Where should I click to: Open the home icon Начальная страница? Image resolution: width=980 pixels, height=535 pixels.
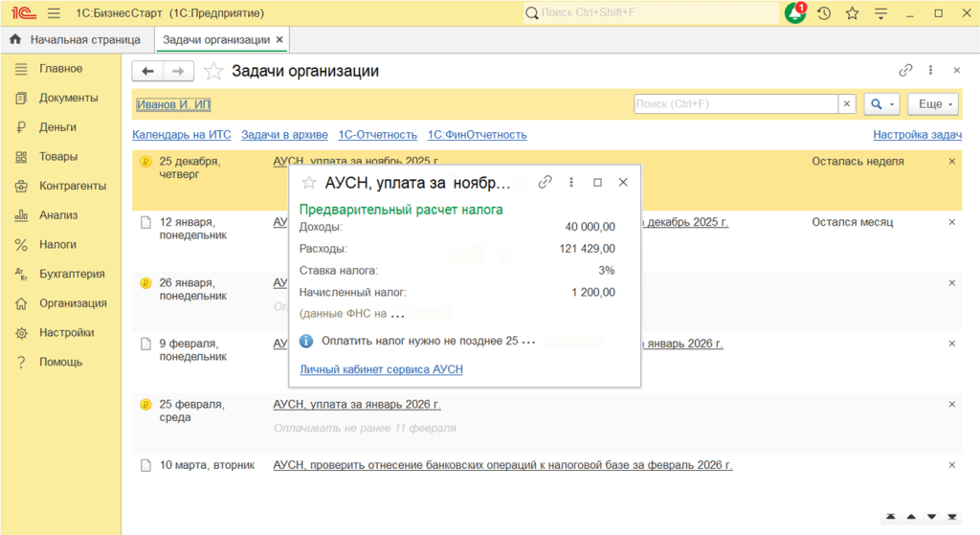pos(15,40)
